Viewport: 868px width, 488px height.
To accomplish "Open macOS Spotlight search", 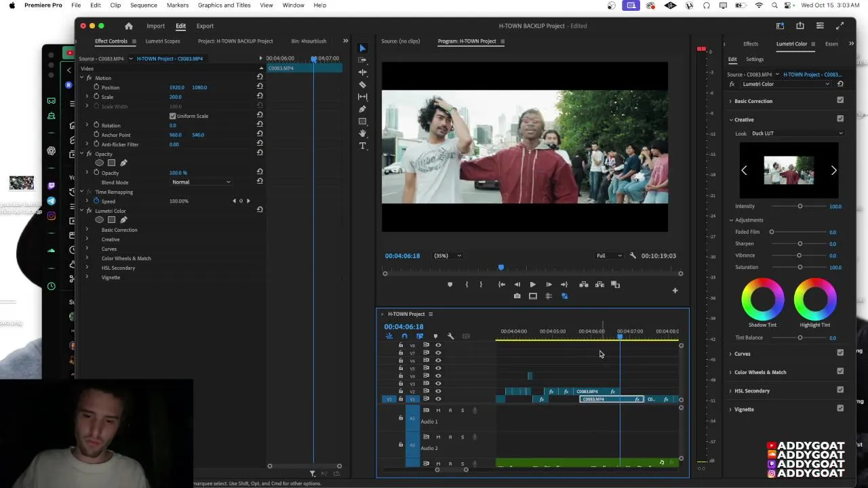I will point(774,5).
